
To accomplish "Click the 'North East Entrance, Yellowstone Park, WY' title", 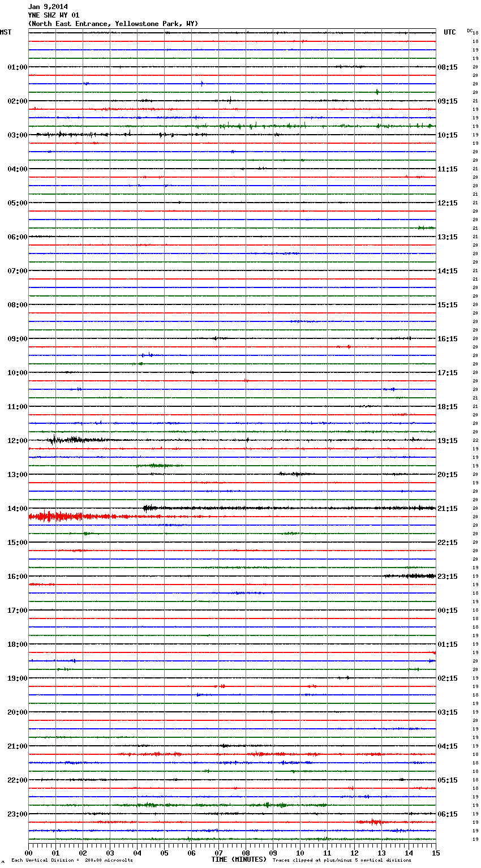I will point(113,24).
